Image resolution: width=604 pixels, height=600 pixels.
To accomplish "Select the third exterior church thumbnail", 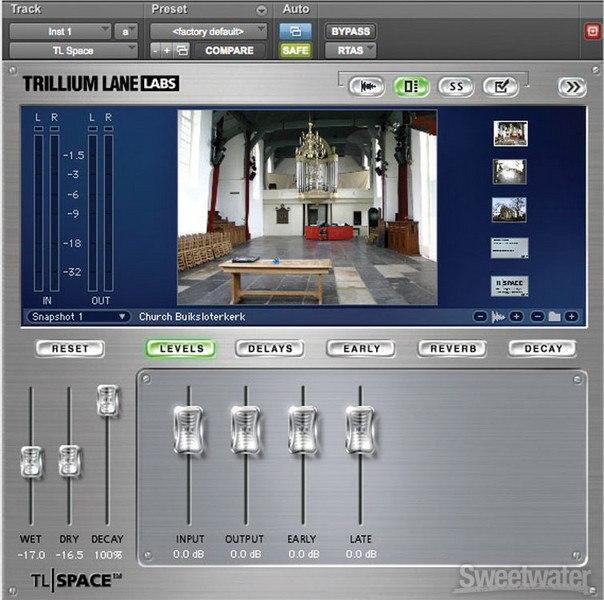I will click(509, 209).
